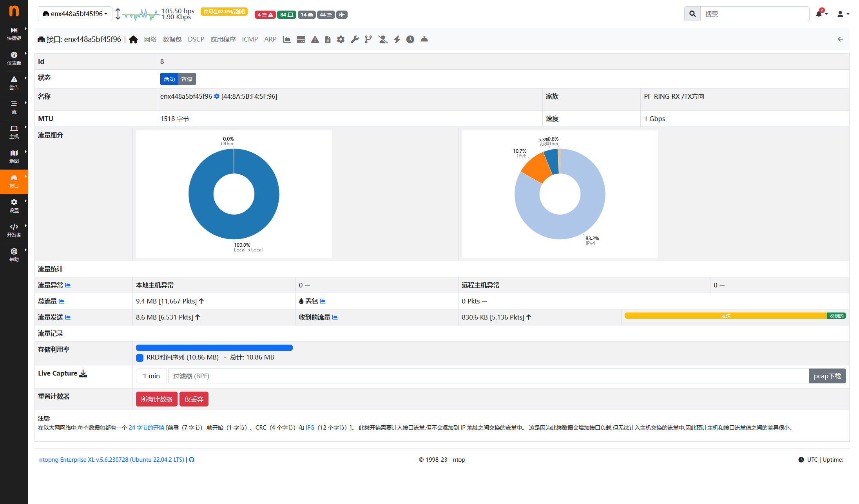The height and width of the screenshot is (504, 859).
Task: Open the 24 字节的开销 link
Action: click(147, 428)
